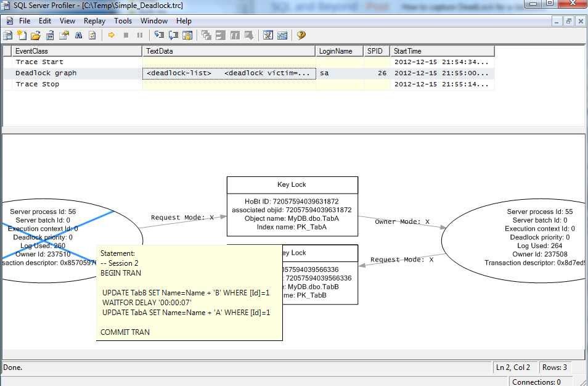Click the New Trace toolbar icon
Screen dimensions: 588x386
coord(8,35)
